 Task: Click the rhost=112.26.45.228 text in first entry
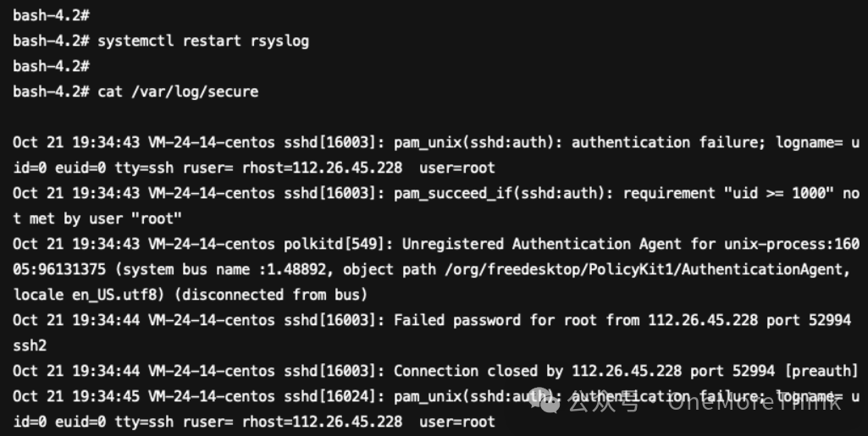tap(322, 168)
